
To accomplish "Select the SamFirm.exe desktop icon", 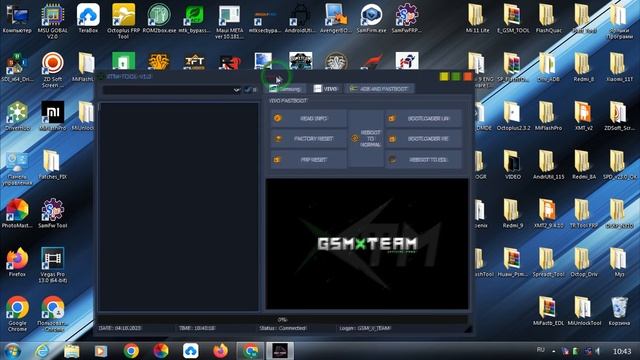I will pyautogui.click(x=371, y=19).
